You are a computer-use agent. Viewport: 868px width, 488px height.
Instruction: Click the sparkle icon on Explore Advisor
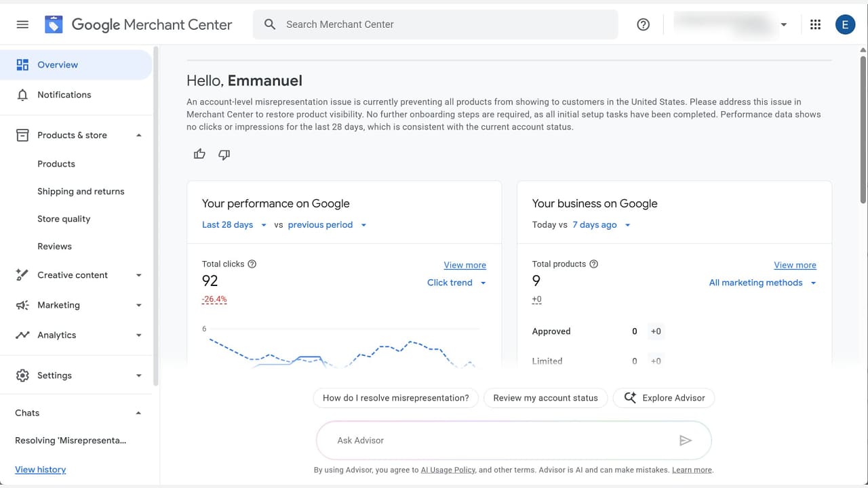630,398
